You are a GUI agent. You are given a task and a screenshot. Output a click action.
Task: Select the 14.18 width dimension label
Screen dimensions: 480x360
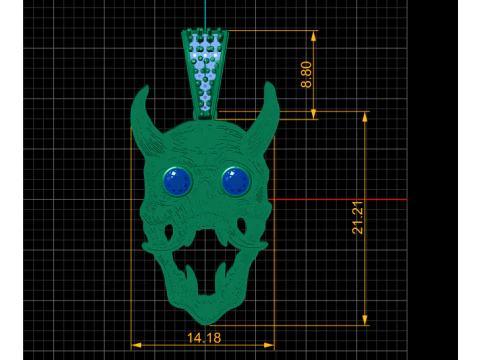[x=204, y=338]
